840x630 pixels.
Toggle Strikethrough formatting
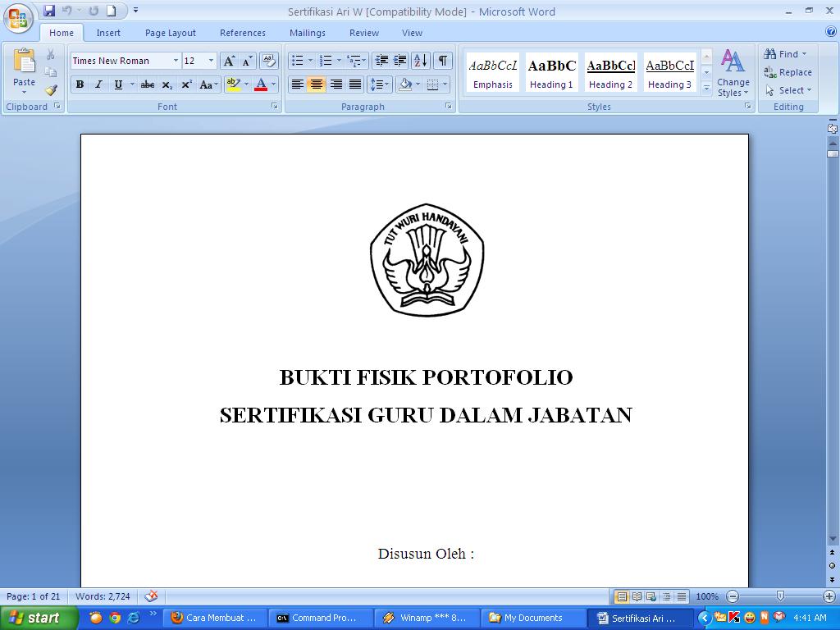click(148, 84)
